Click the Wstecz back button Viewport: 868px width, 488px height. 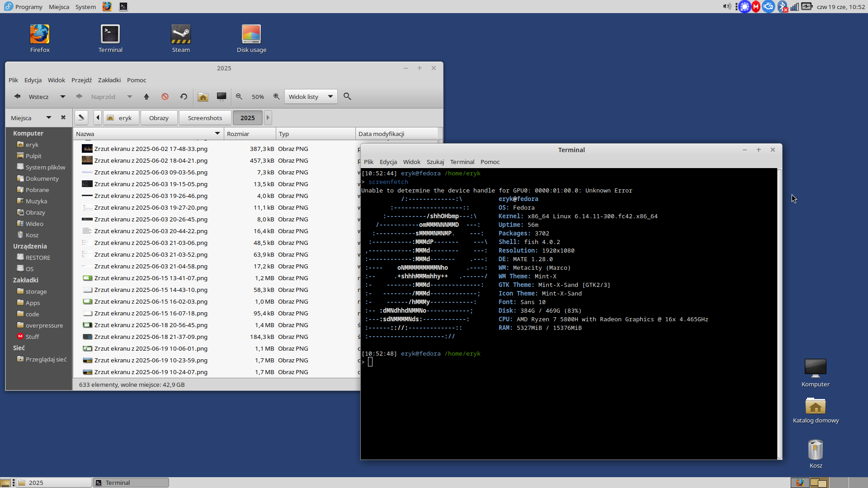point(32,97)
